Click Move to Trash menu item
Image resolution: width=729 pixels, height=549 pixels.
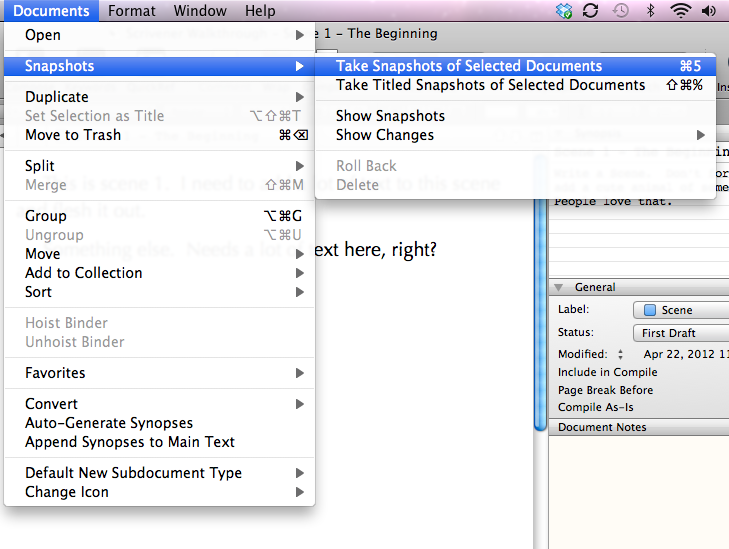[x=159, y=135]
